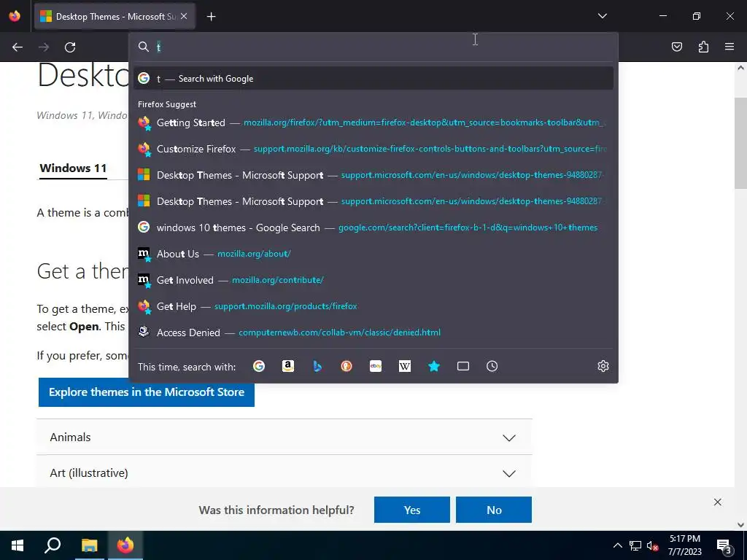
Task: Click the address bar input field
Action: (x=373, y=47)
